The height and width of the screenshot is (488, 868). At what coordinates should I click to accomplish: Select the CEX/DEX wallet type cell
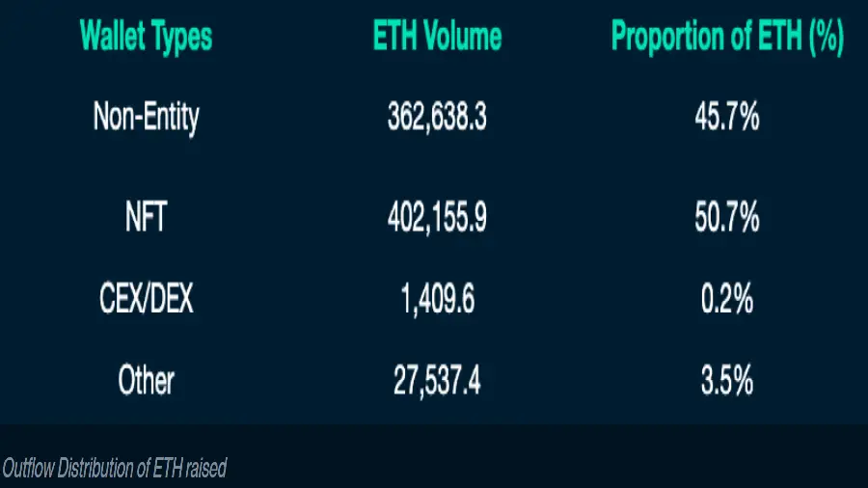146,301
